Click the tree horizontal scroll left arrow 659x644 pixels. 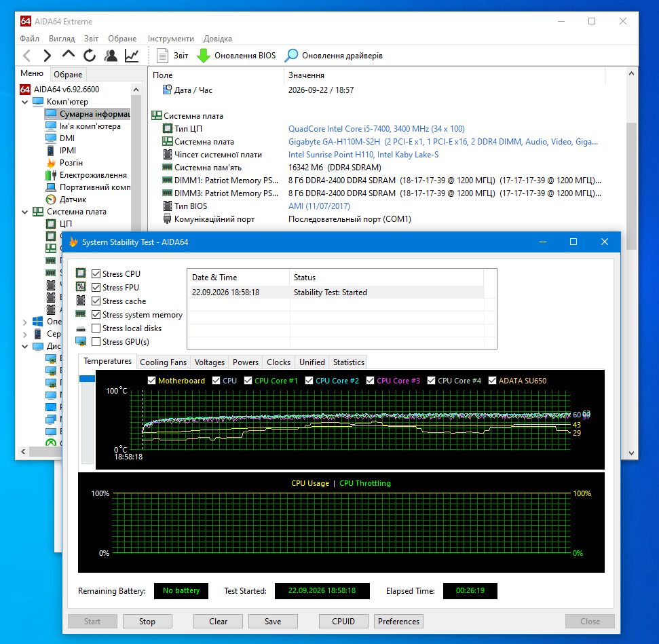24,451
